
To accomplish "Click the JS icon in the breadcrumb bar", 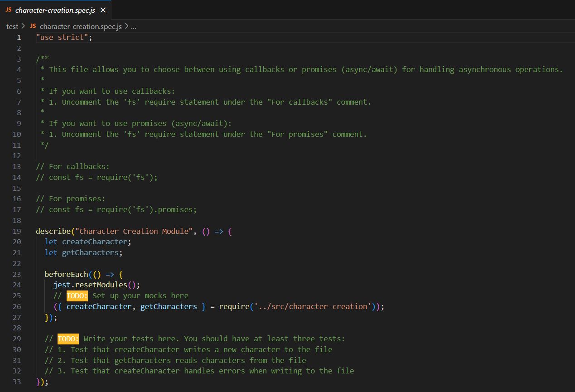I will tap(33, 27).
